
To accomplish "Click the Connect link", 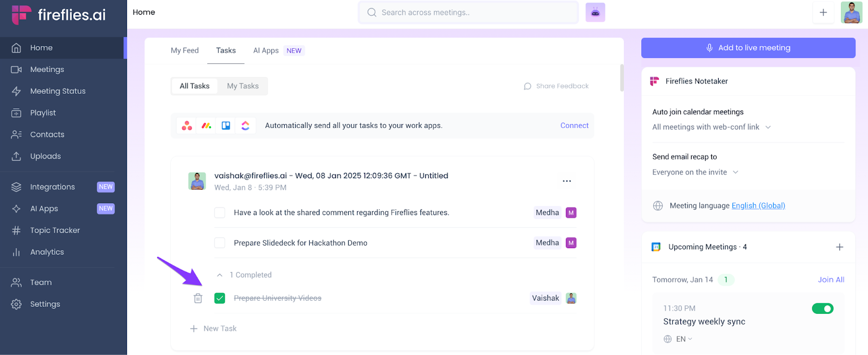I will 575,126.
